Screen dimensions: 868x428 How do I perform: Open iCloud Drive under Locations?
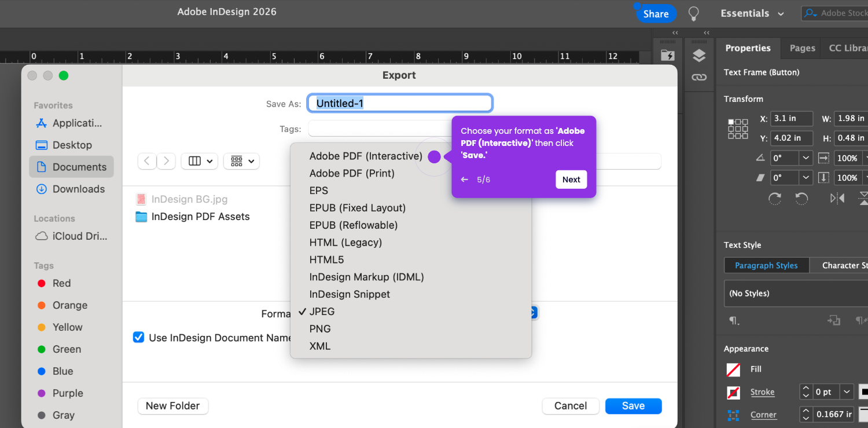point(71,236)
